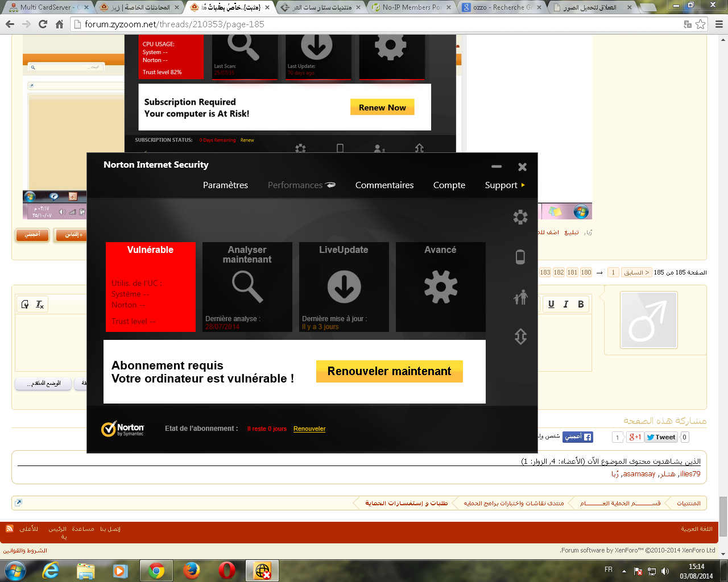This screenshot has width=728, height=582.
Task: Click the asamasay username link
Action: [639, 474]
